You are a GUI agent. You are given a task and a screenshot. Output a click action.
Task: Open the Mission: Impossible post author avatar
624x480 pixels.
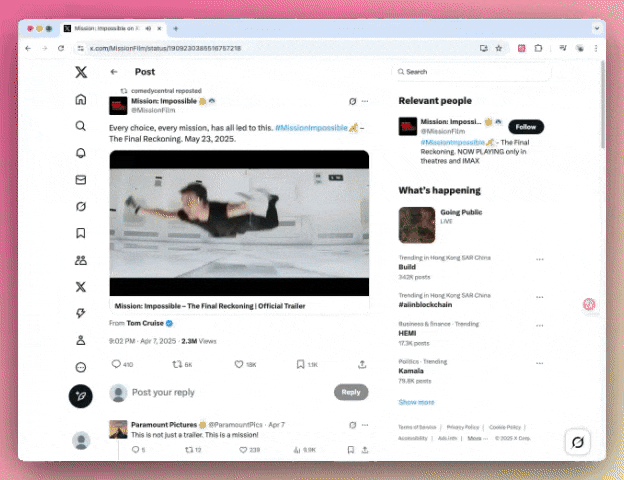coord(118,105)
